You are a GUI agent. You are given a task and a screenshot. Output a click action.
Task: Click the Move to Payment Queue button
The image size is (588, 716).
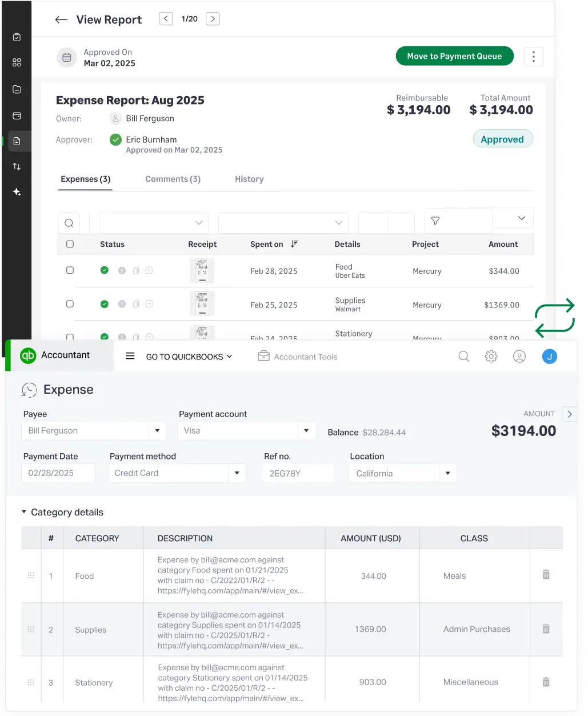click(454, 56)
